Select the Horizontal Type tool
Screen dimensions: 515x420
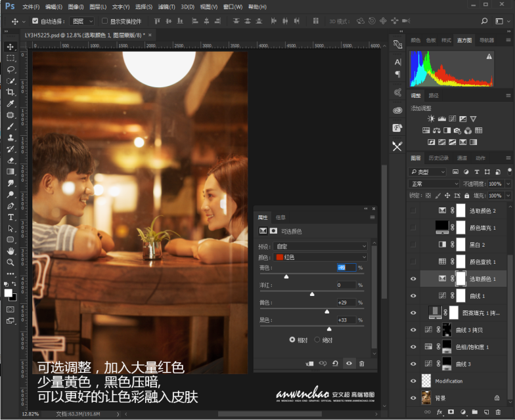tap(11, 217)
